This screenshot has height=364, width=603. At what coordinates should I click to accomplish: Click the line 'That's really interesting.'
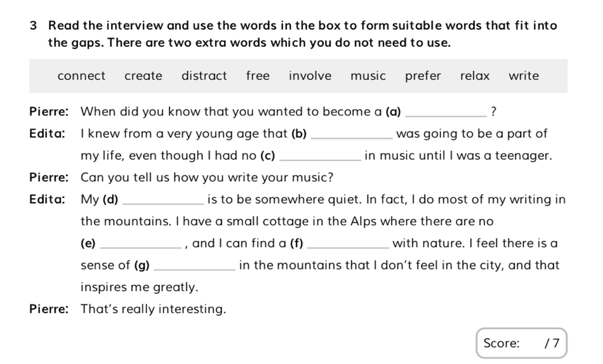click(153, 310)
